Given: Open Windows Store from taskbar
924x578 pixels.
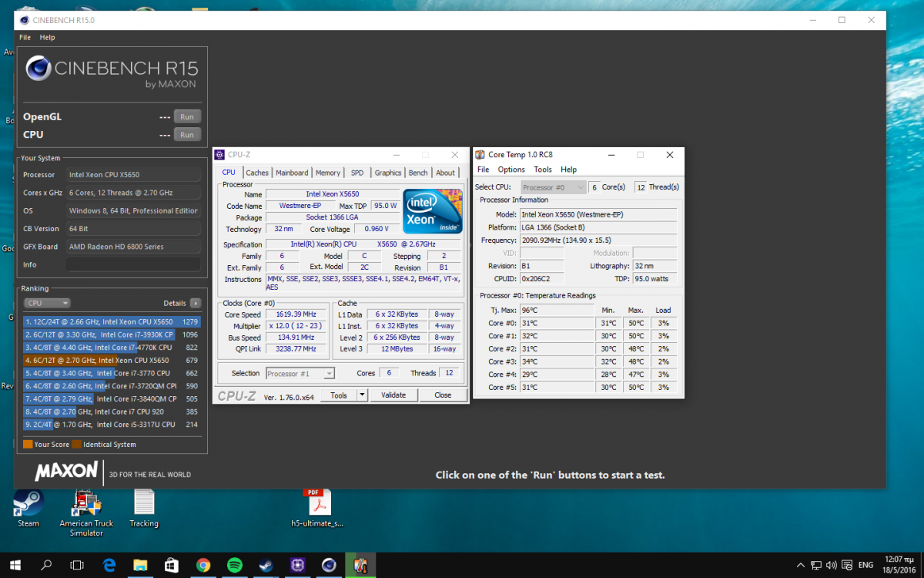Looking at the screenshot, I should coord(172,565).
